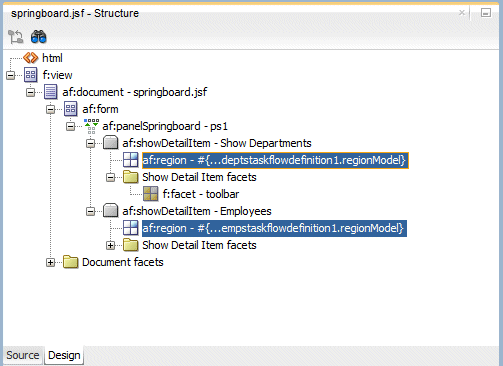Select the html tree row
The height and width of the screenshot is (366, 503).
52,58
